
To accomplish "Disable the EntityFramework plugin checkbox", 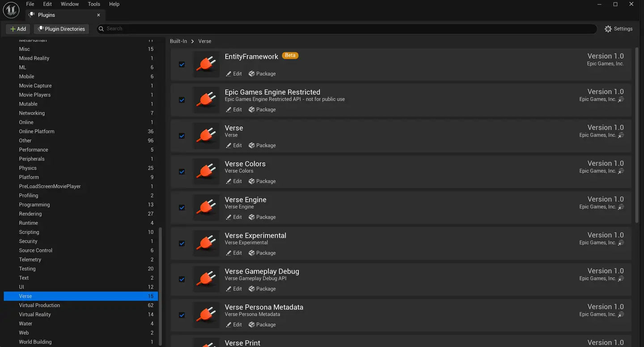I will [182, 64].
